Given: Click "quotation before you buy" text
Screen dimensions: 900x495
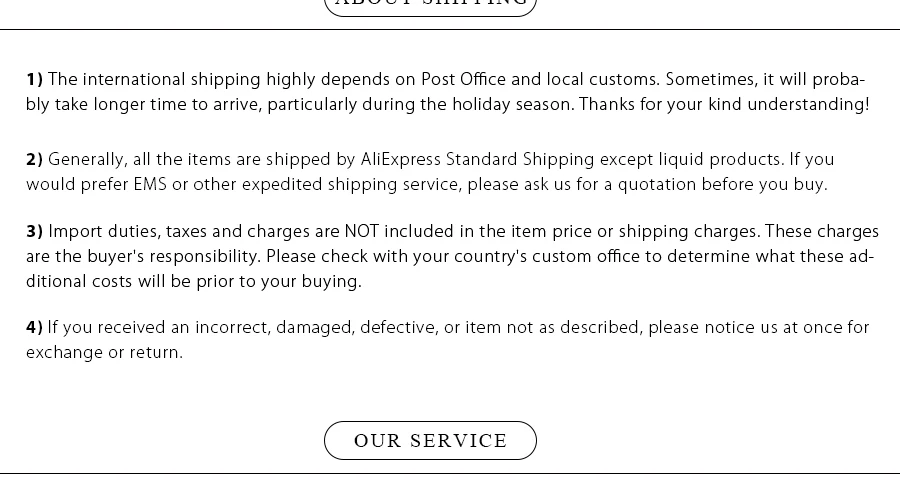Looking at the screenshot, I should [x=722, y=185].
